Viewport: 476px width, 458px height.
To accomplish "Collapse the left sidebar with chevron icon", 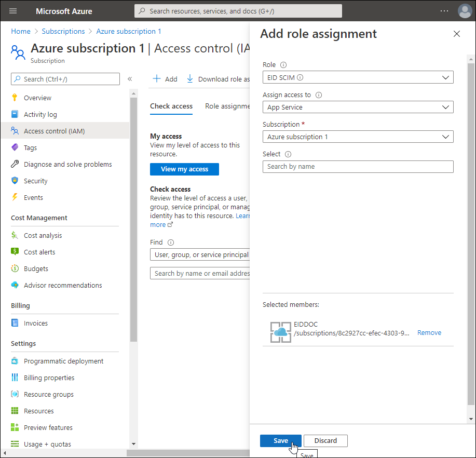I will (x=130, y=79).
